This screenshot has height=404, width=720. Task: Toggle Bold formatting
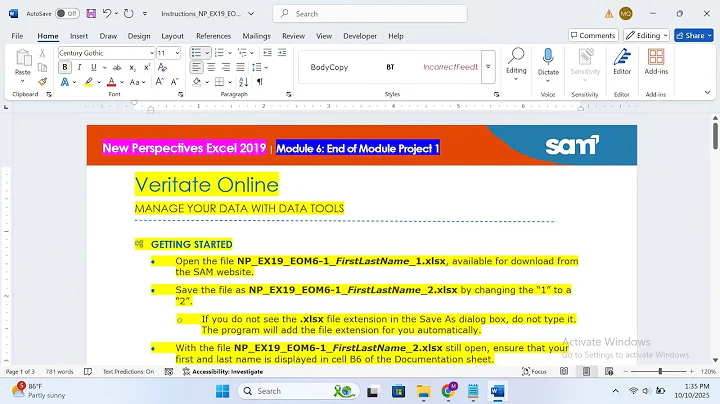[x=65, y=67]
